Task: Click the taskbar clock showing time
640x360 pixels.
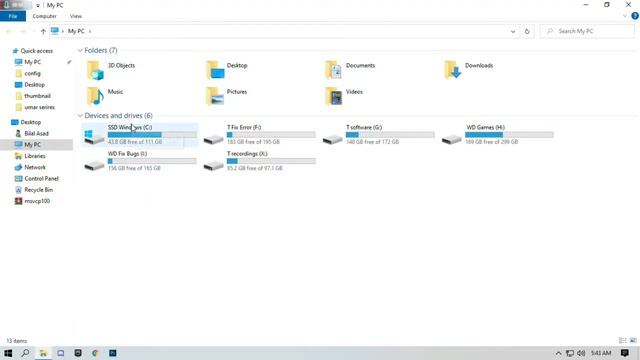Action: 601,353
